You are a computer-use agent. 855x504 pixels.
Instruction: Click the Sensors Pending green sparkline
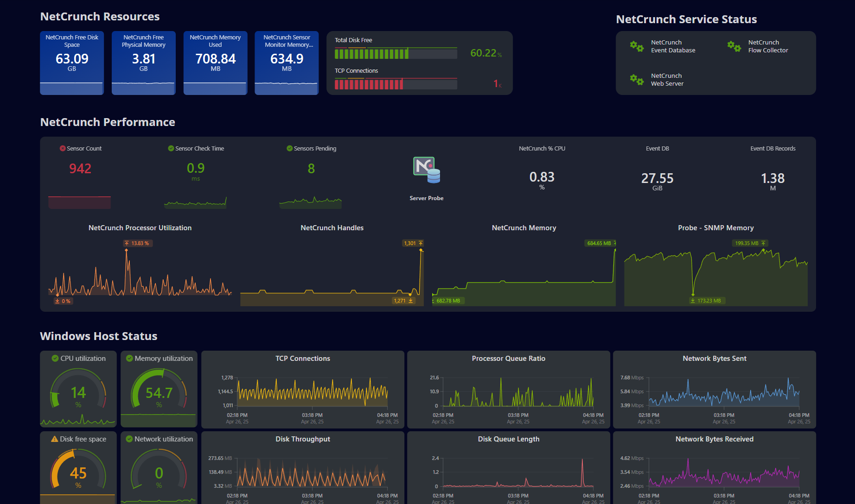[311, 202]
